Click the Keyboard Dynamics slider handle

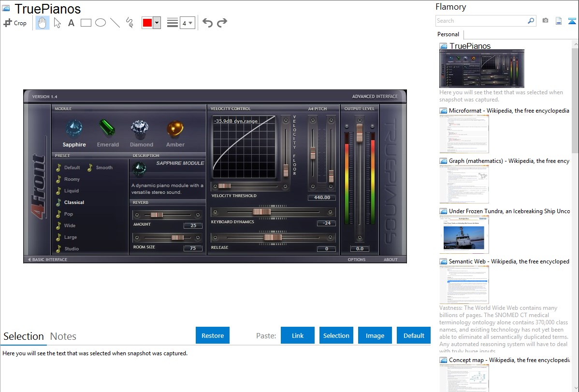[x=262, y=212]
